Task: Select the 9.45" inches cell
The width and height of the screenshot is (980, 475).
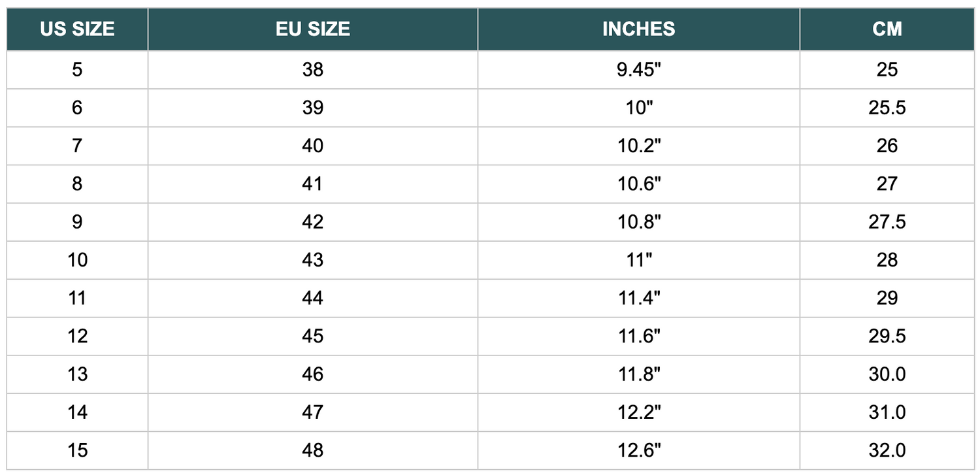Action: [638, 69]
